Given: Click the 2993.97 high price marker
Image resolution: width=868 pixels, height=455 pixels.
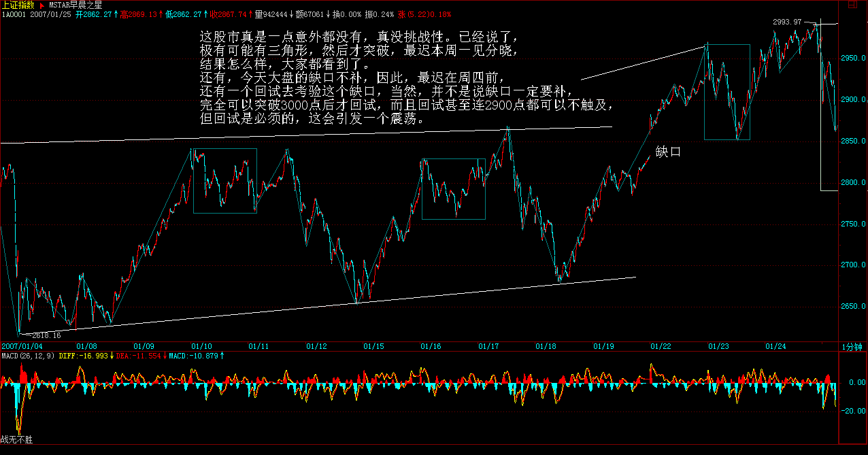Looking at the screenshot, I should click(787, 22).
